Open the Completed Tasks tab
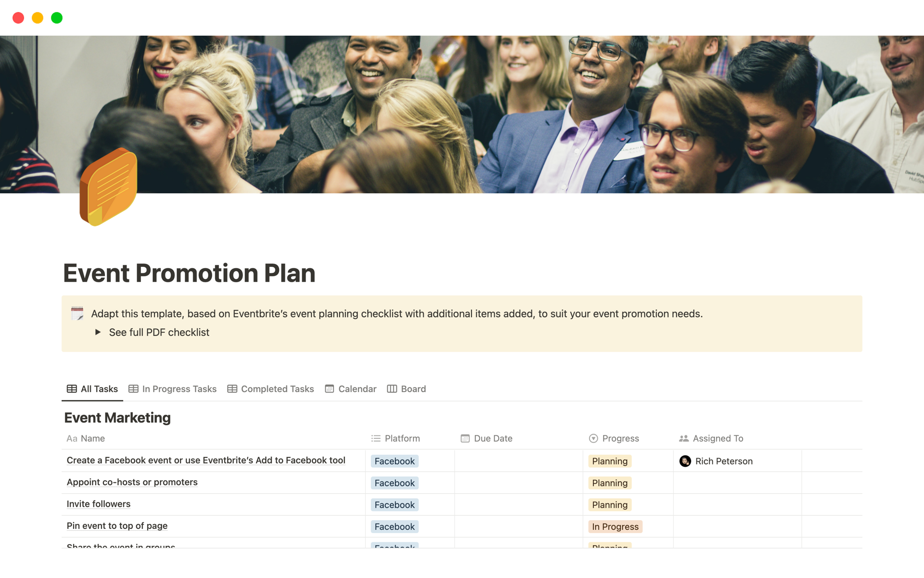 [x=270, y=389]
